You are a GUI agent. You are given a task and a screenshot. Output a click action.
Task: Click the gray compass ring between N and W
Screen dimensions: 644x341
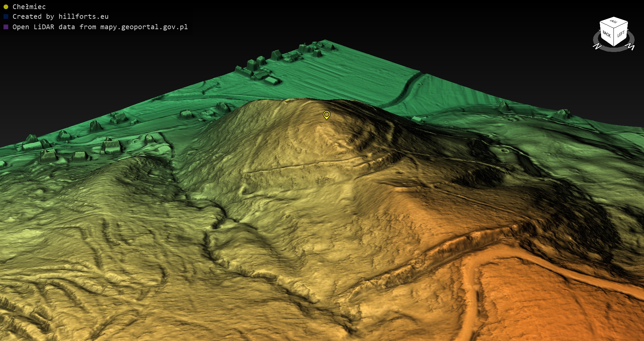click(x=614, y=50)
